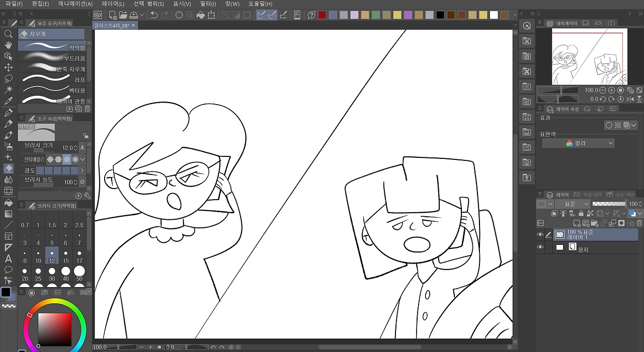Pick brush size 30 preset

[52, 274]
